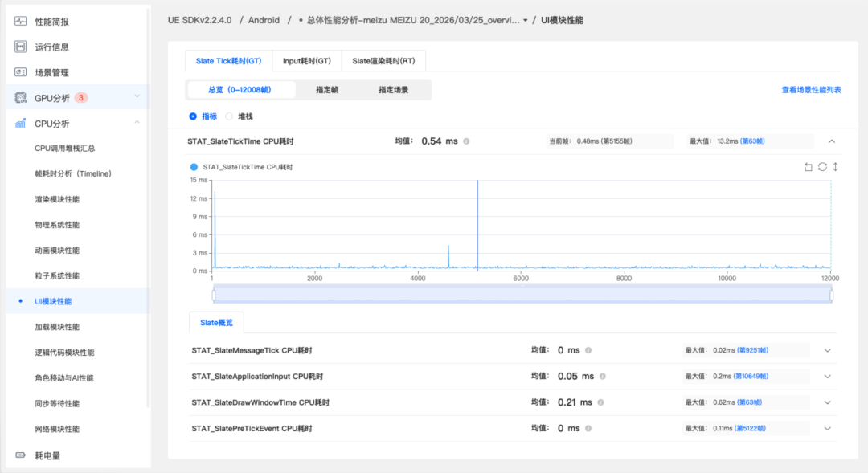Expand the STAT_SlateApplicationInput row
This screenshot has width=868, height=473.
pos(828,376)
